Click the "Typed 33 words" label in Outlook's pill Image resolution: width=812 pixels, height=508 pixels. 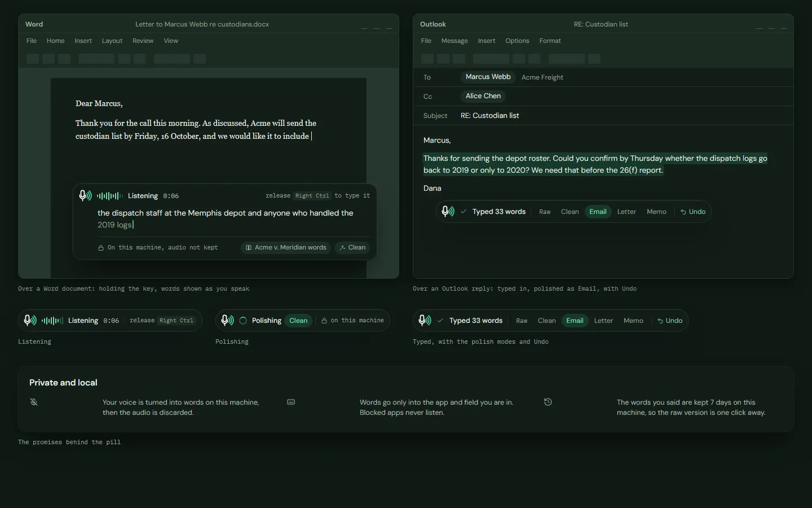(x=498, y=212)
